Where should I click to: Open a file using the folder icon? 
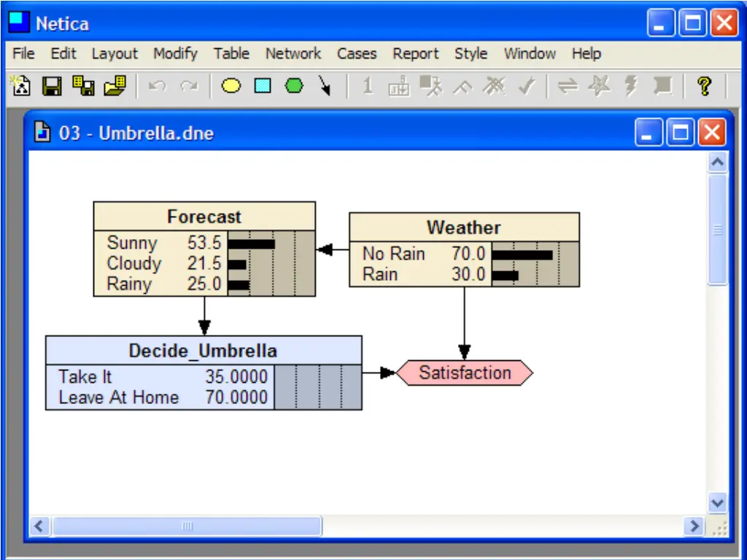pos(115,86)
